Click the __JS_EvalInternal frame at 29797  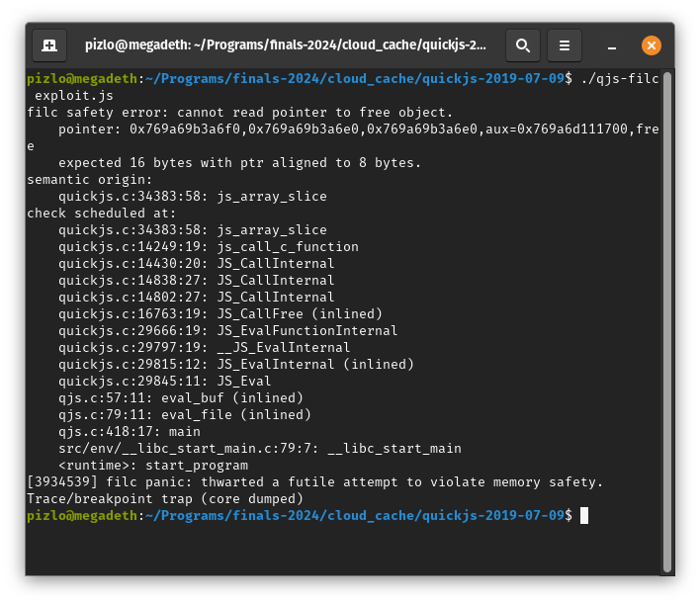tap(205, 348)
